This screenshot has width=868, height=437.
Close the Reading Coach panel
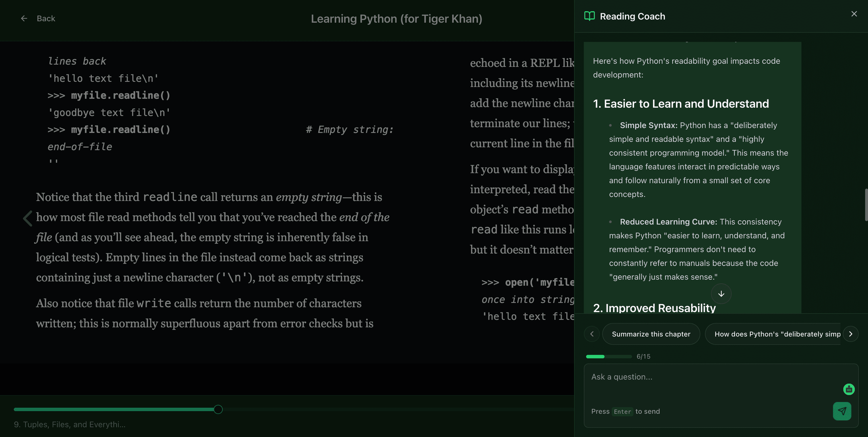[854, 14]
